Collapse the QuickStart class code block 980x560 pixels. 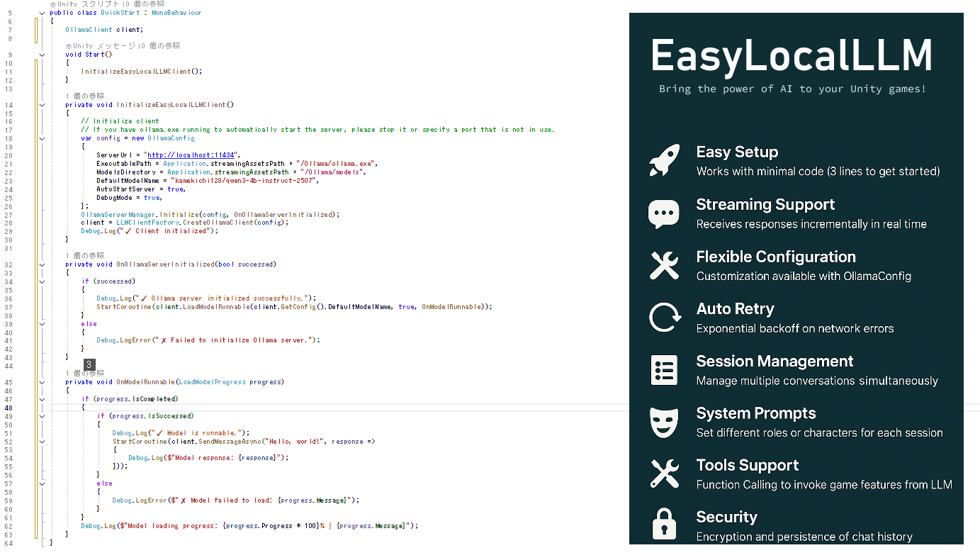(x=43, y=13)
